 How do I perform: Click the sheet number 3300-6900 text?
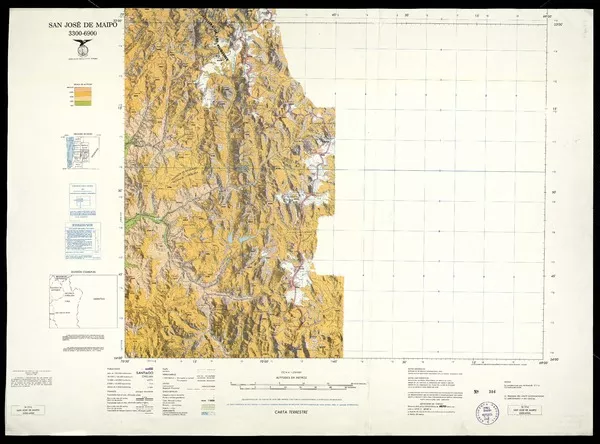click(83, 34)
